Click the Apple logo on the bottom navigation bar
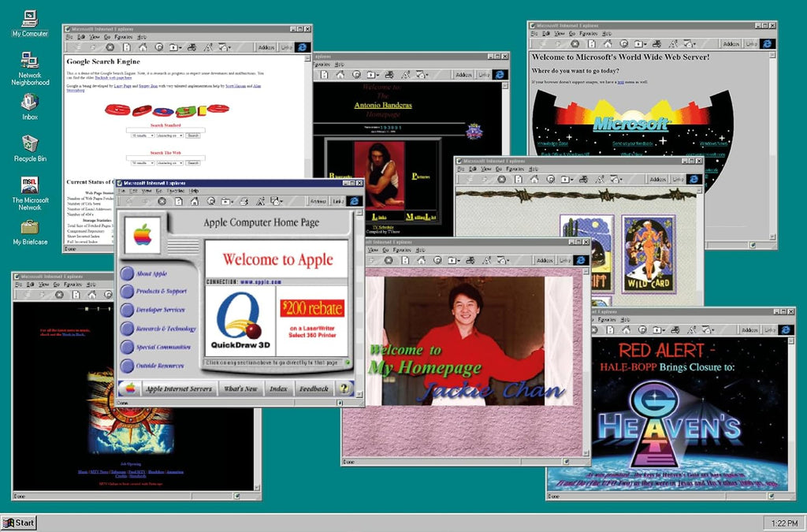 click(x=132, y=389)
